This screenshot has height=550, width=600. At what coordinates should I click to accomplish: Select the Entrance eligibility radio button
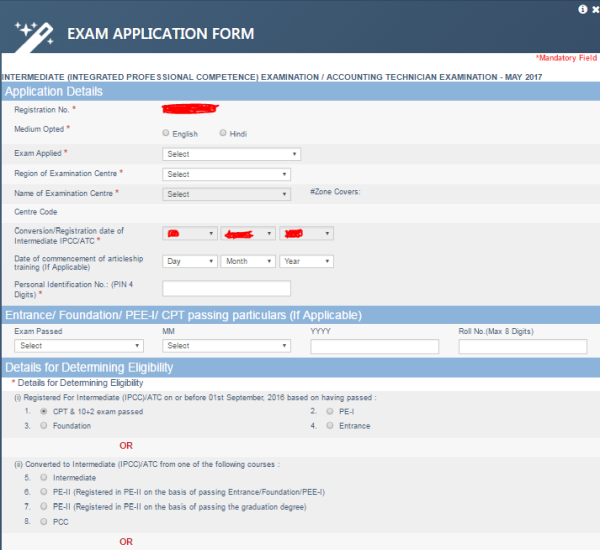[x=330, y=426]
